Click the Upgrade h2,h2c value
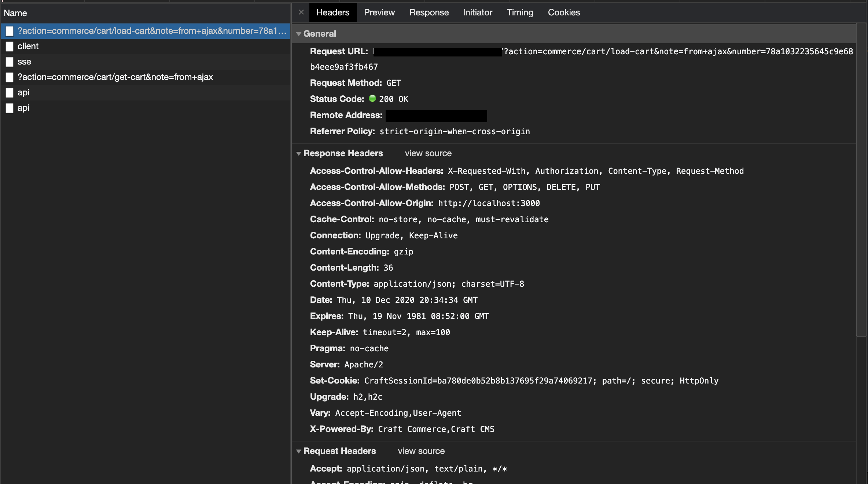This screenshot has width=868, height=484. coord(368,397)
